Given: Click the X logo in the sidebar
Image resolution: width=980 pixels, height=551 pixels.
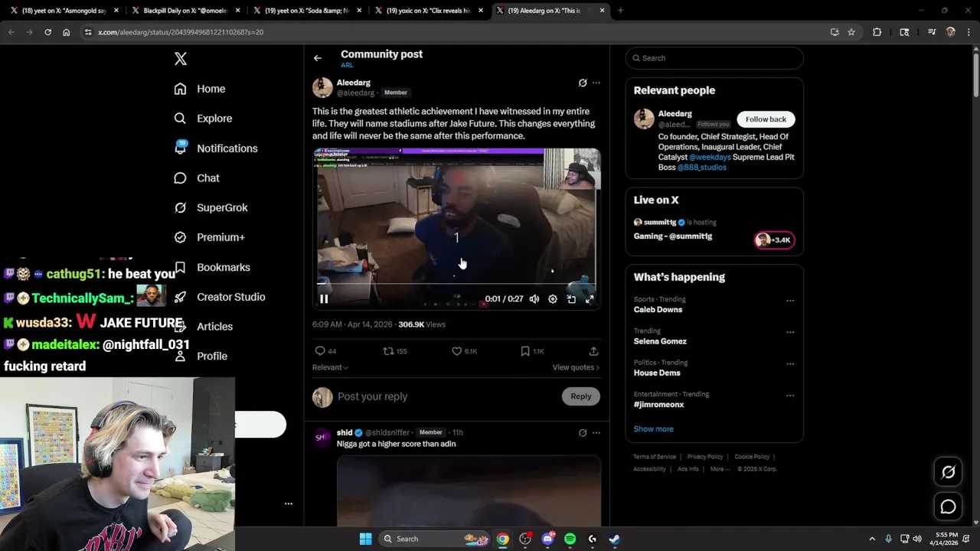Looking at the screenshot, I should point(181,59).
